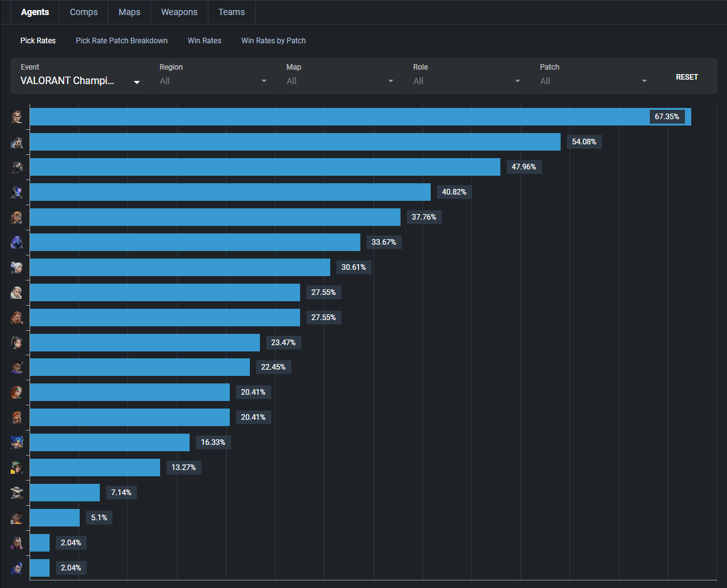Click the Cypher agent icon

(17, 492)
